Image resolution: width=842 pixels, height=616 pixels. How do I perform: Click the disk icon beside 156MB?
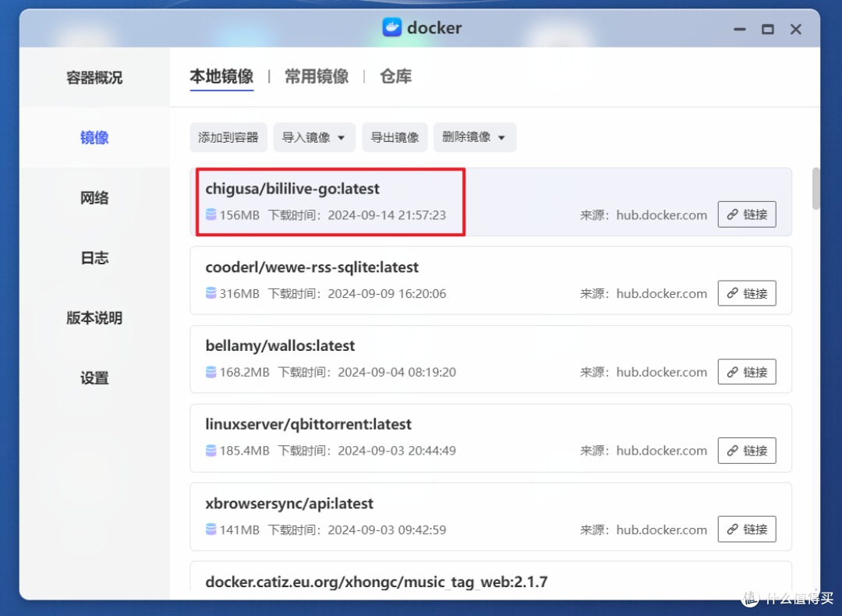click(211, 215)
